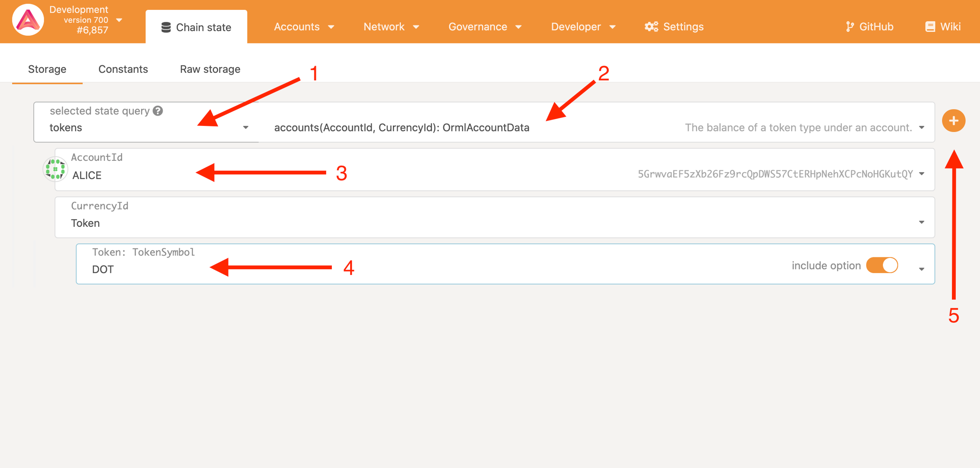
Task: Click the help question mark icon
Action: coord(158,111)
